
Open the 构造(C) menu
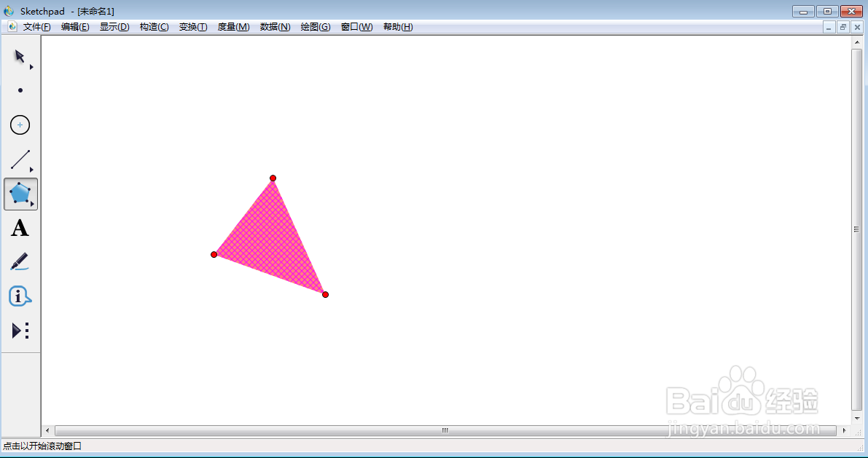(154, 26)
